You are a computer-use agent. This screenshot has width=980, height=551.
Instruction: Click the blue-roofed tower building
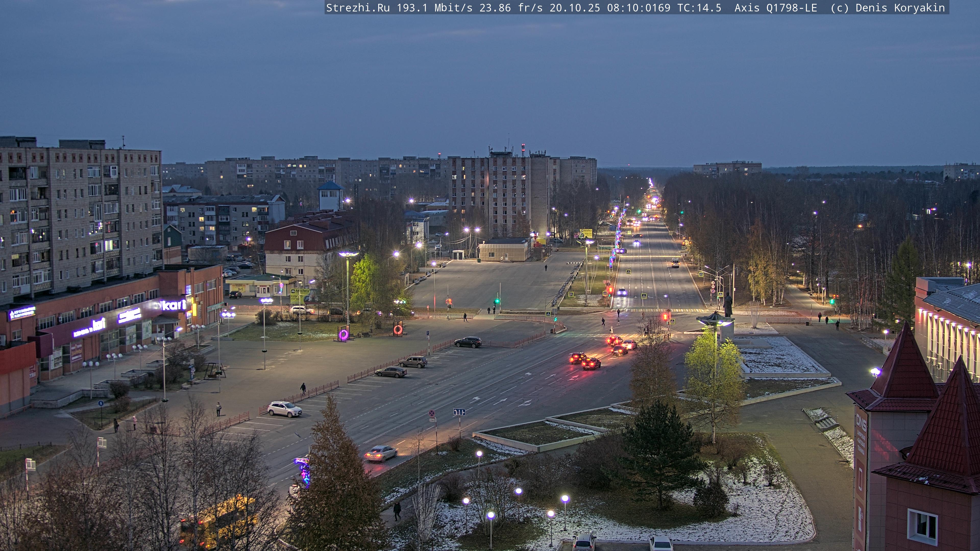330,196
